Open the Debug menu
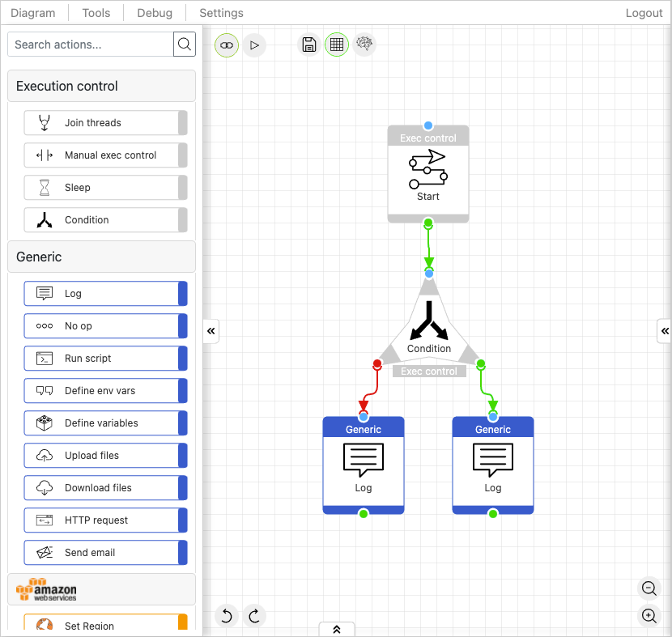The height and width of the screenshot is (637, 672). (155, 13)
